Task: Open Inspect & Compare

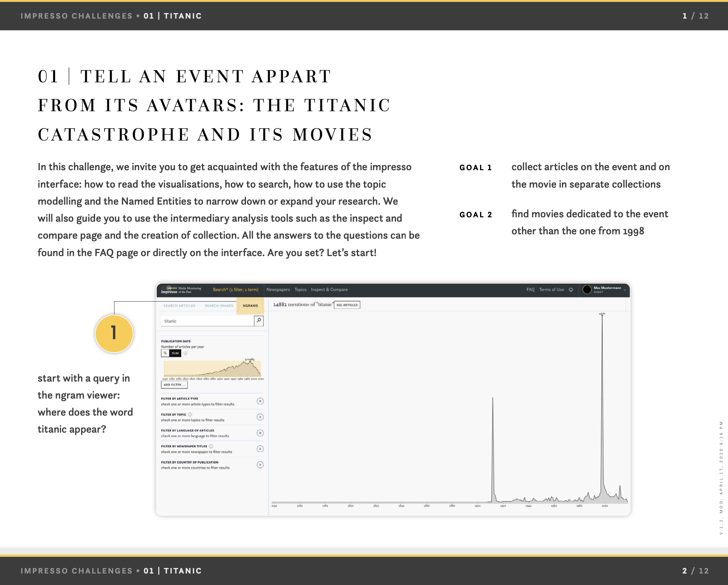Action: click(x=329, y=290)
